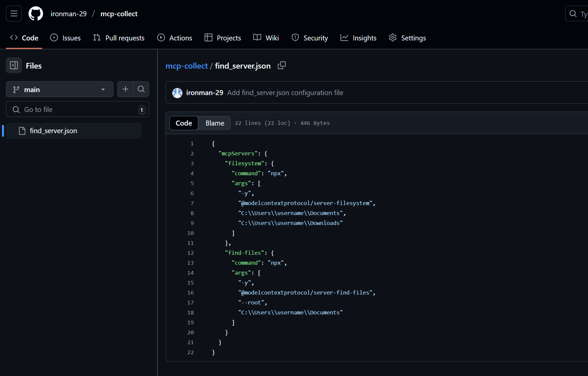Click the find_server.json breadcrumb title

(243, 66)
